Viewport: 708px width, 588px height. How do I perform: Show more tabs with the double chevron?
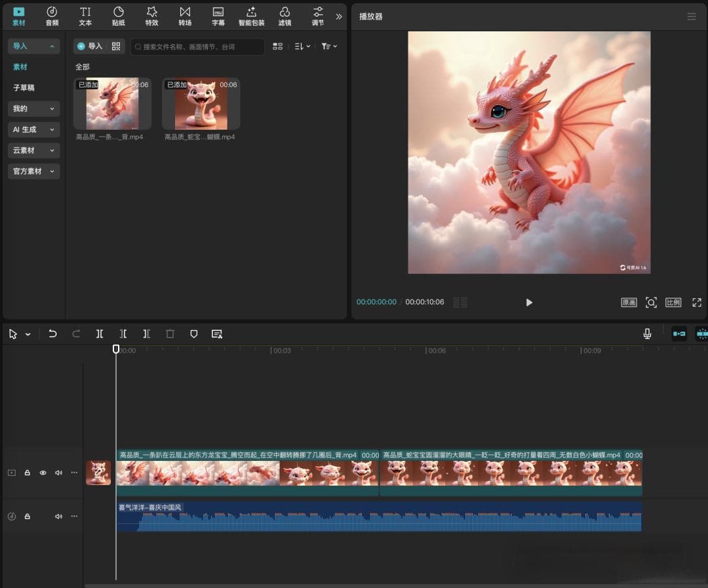339,16
